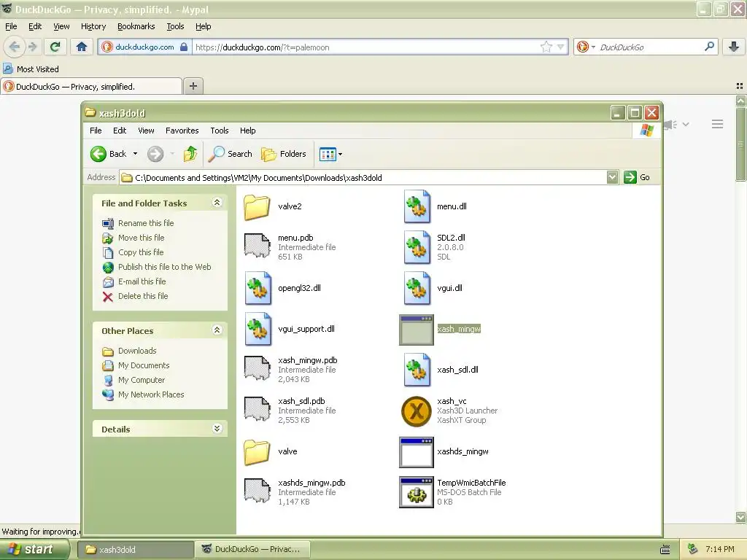Click Delete this file task

[x=143, y=296]
